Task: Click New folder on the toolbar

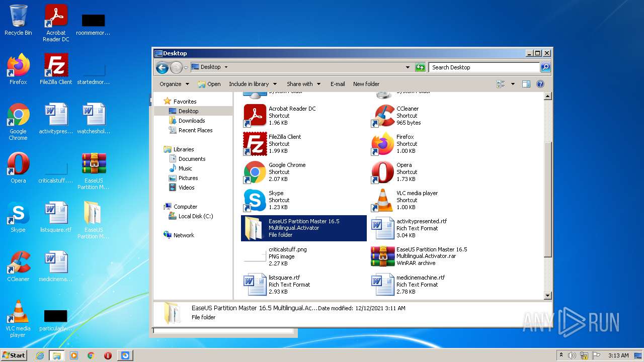Action: coord(366,84)
